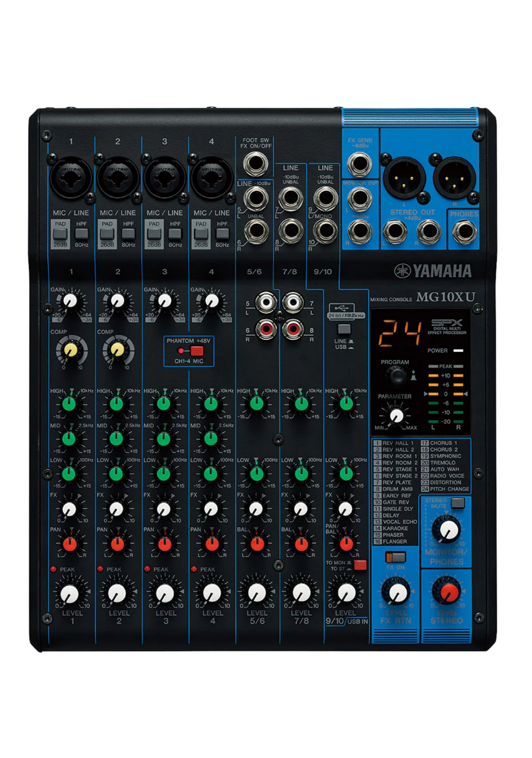This screenshot has height=758, width=532.
Task: Click the channel 4 red PEAK LED
Action: point(194,569)
